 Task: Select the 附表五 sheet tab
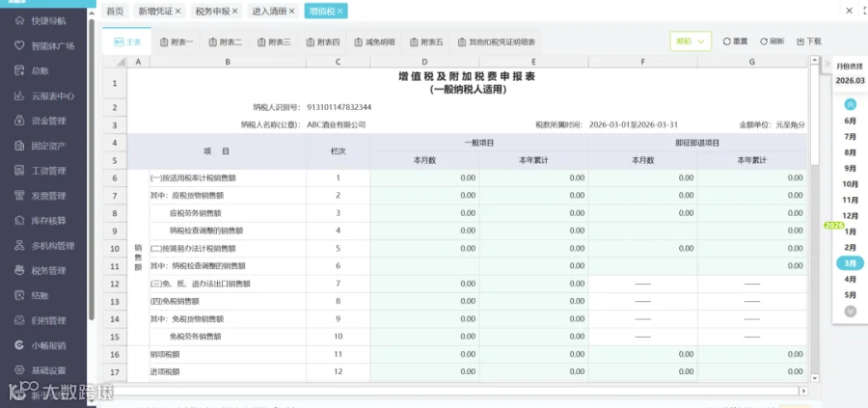426,41
